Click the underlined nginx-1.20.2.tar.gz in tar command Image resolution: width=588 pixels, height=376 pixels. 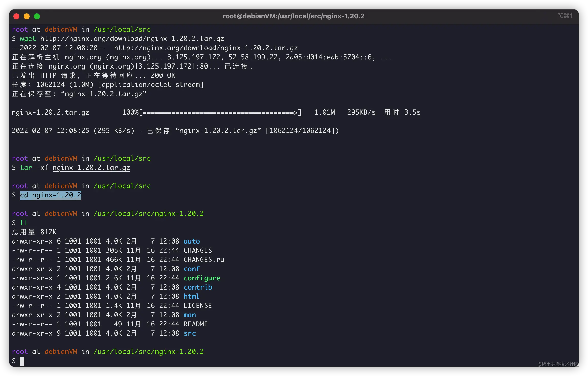91,168
